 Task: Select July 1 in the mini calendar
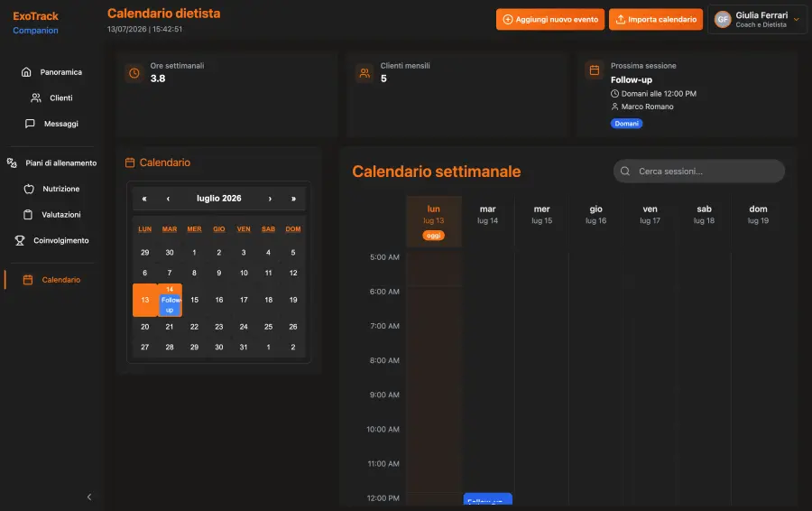click(194, 253)
